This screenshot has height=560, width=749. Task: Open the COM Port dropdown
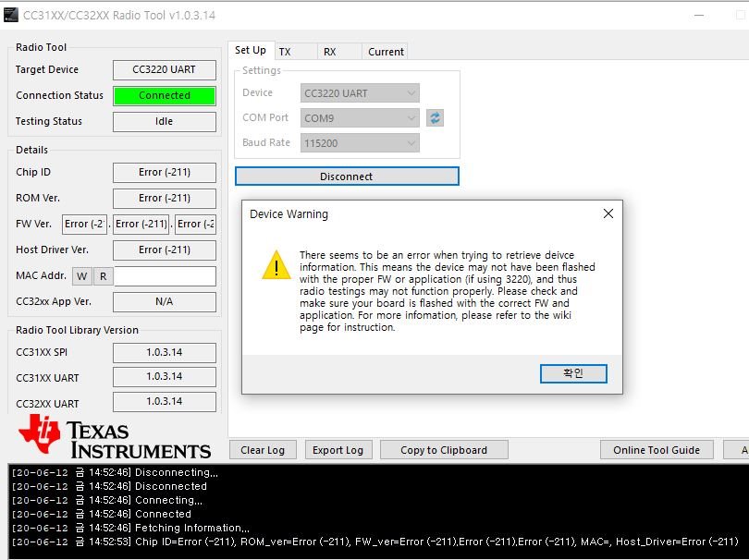(360, 118)
